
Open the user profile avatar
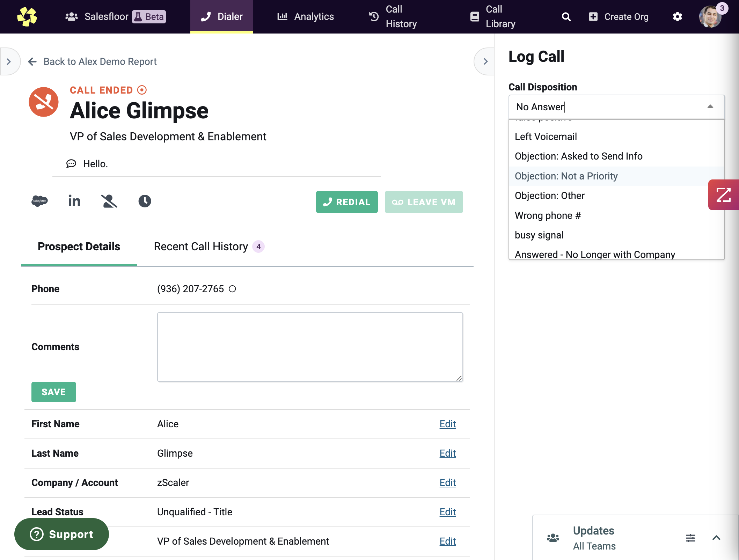[710, 17]
